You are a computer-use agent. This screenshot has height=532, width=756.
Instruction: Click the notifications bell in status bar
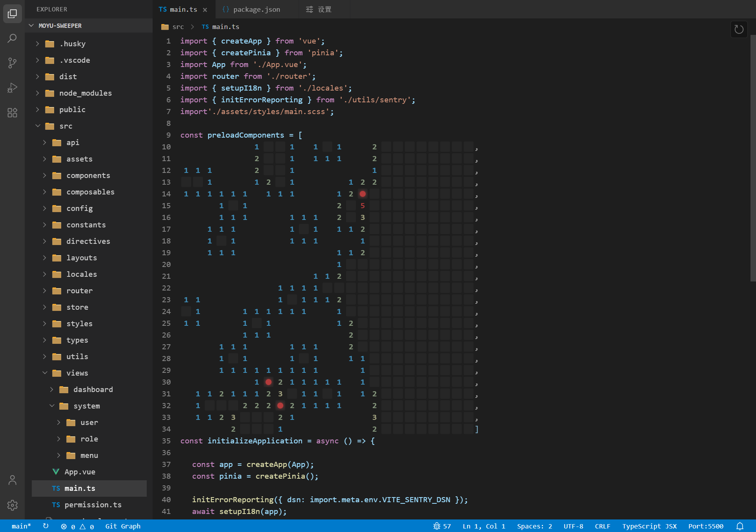[x=740, y=526]
